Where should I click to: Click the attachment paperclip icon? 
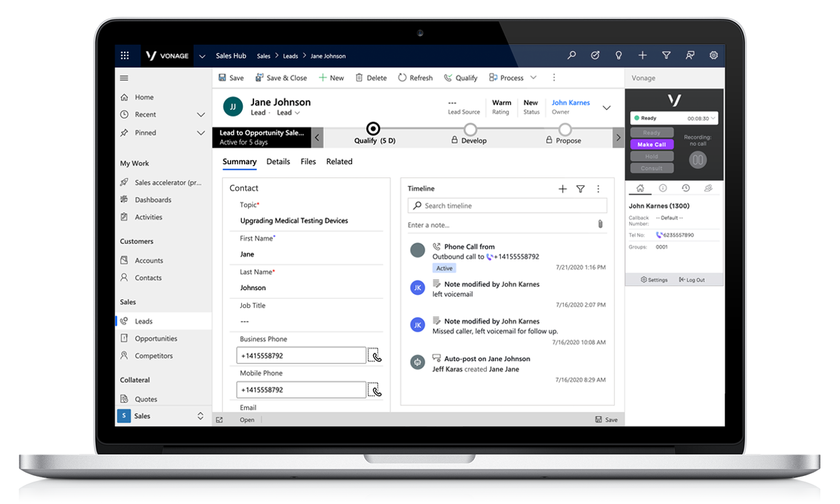pyautogui.click(x=600, y=225)
